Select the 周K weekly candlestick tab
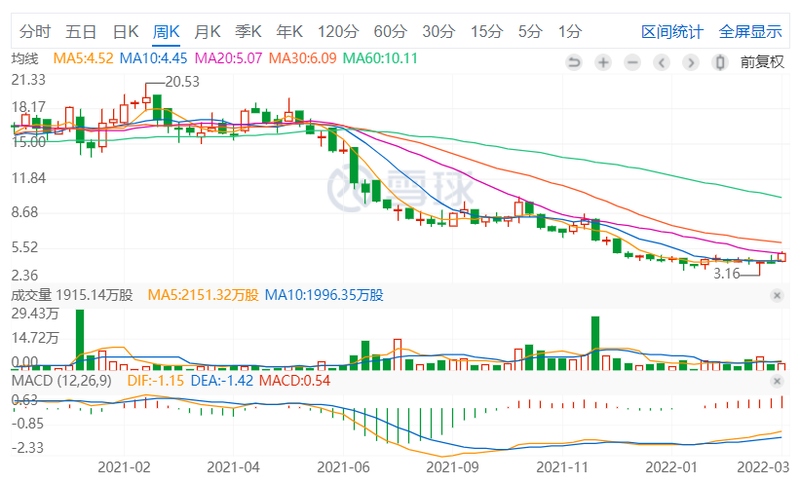This screenshot has width=800, height=483. click(166, 32)
